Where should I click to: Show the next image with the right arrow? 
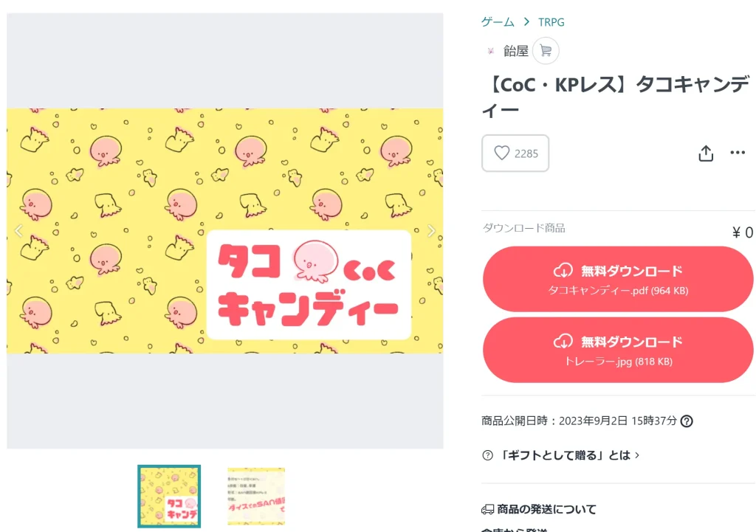point(431,231)
